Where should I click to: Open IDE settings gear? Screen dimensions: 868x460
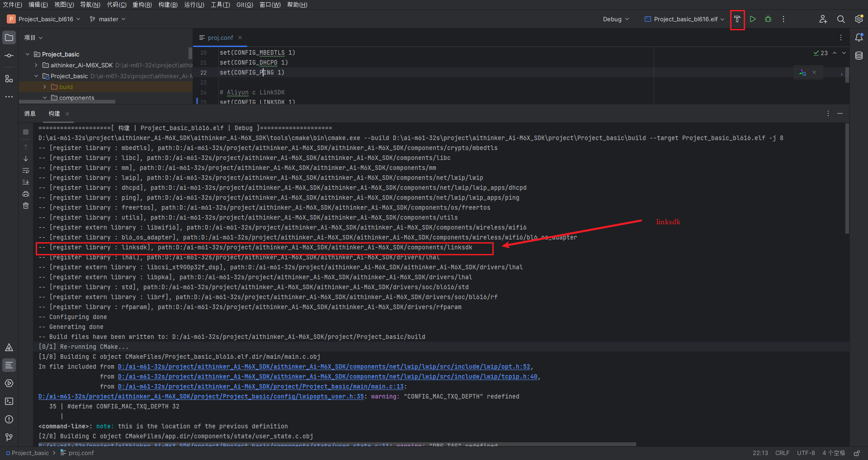pos(859,19)
